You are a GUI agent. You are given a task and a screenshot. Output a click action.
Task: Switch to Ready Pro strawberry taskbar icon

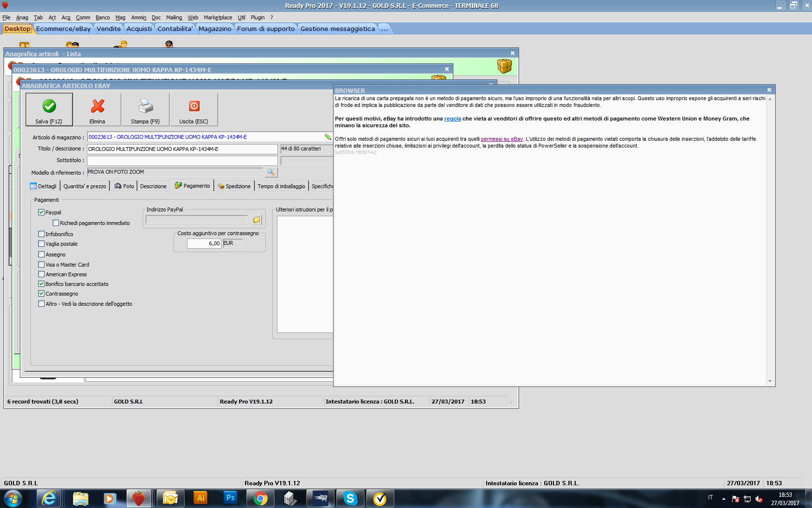139,498
